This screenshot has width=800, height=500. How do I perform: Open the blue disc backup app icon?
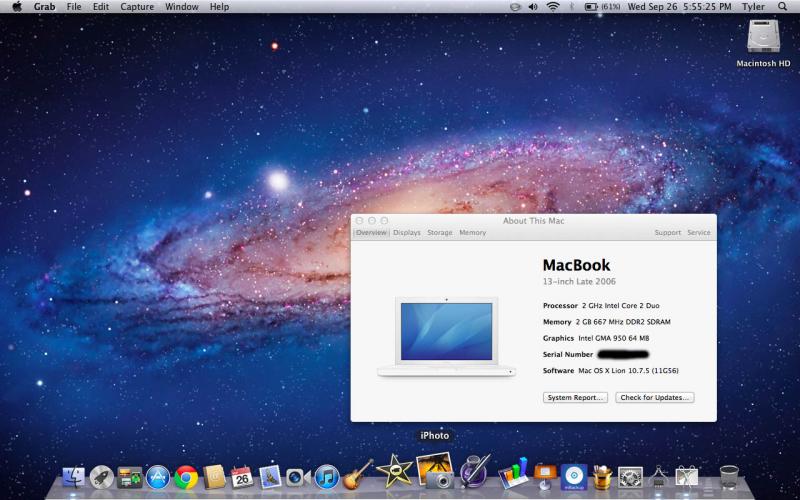point(574,477)
